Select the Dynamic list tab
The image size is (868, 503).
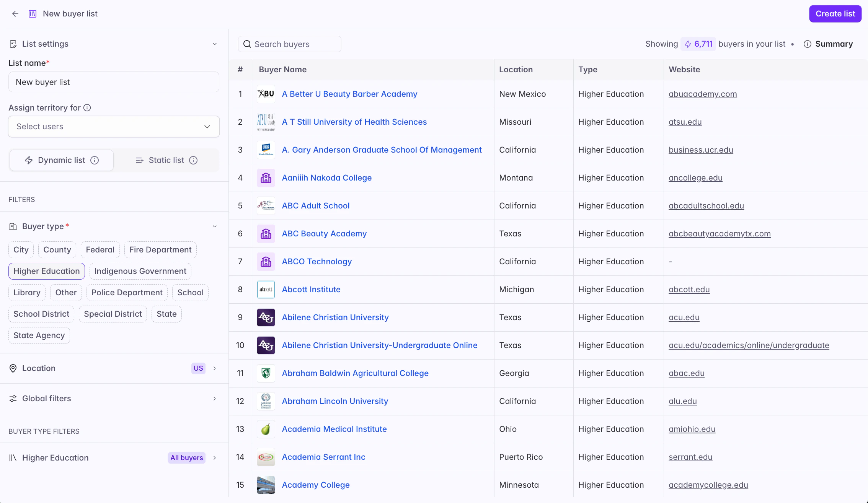(x=61, y=160)
